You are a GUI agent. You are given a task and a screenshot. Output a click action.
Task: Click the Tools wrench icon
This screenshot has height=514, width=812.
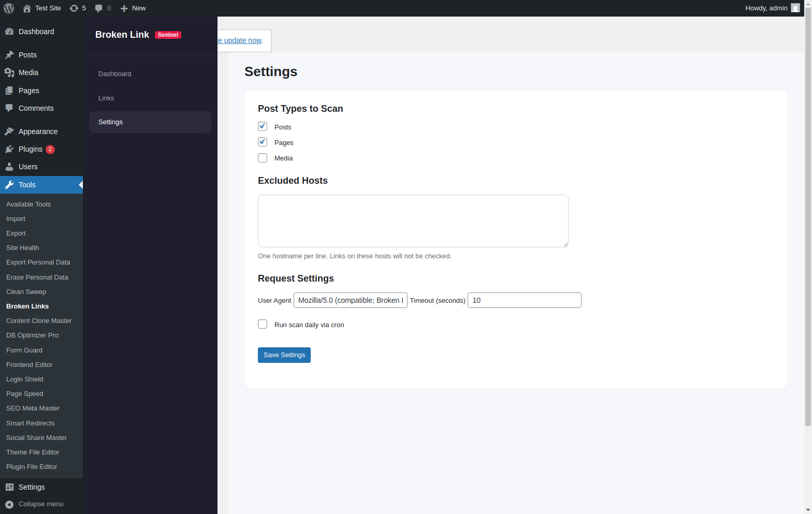tap(9, 185)
